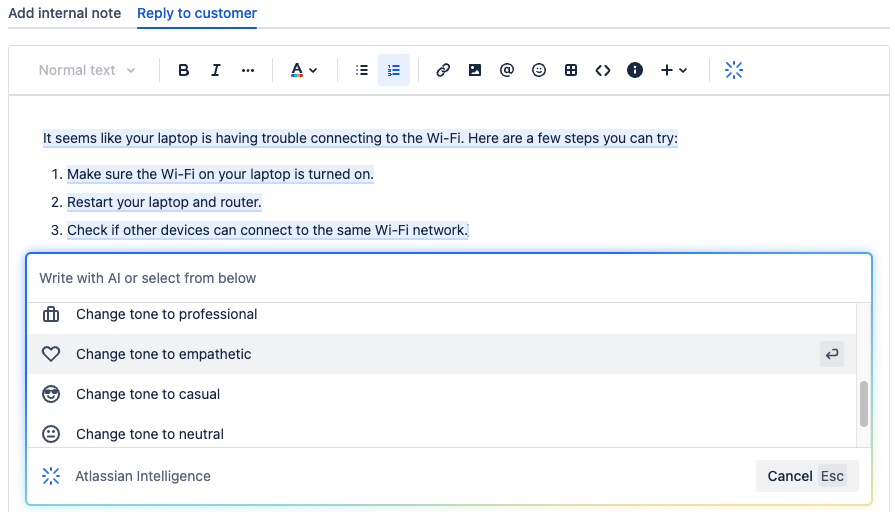The height and width of the screenshot is (512, 895).
Task: Open the Normal text style dropdown
Action: tap(87, 70)
